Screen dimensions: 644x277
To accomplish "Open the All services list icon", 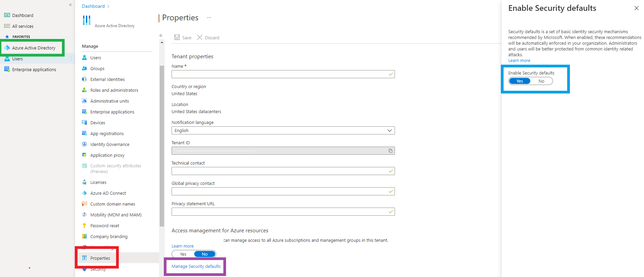I will pyautogui.click(x=7, y=26).
